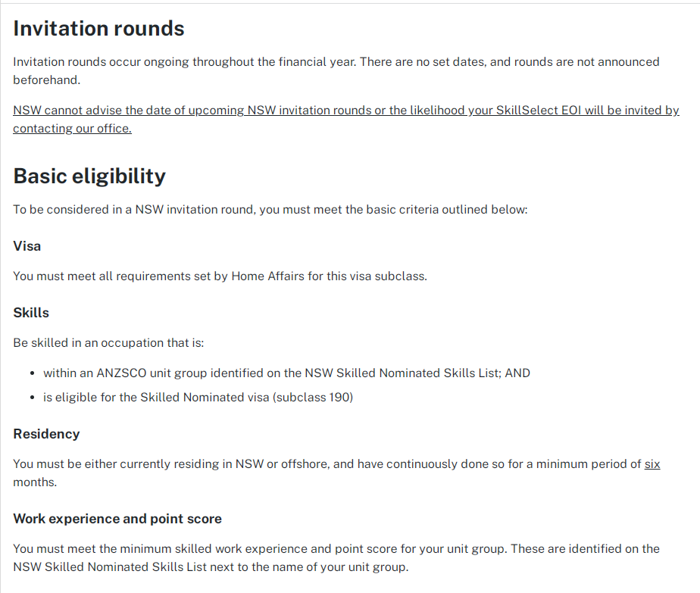Select the "Visa" subheading

[27, 246]
